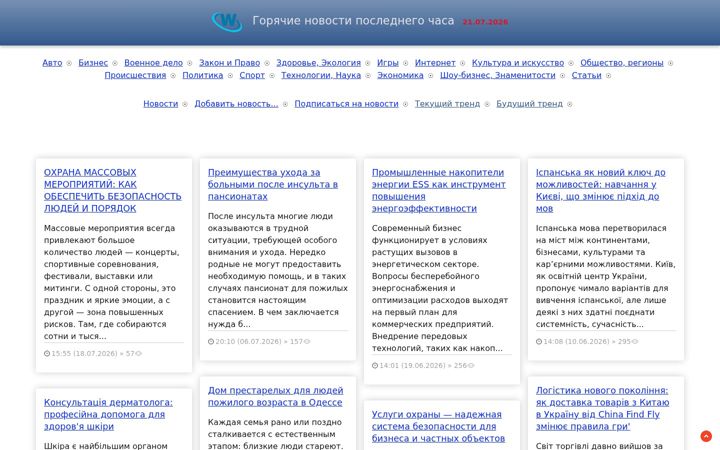Open the Игры category
720x450 pixels.
point(388,63)
